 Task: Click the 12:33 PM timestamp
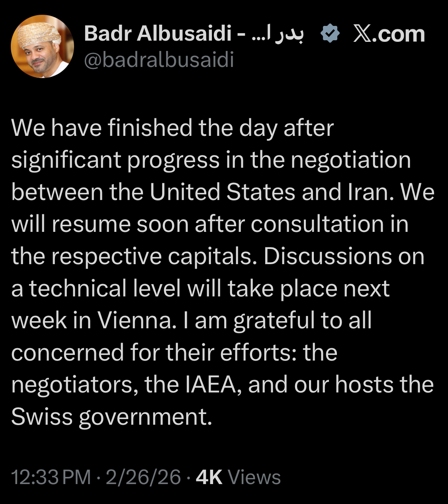click(51, 477)
